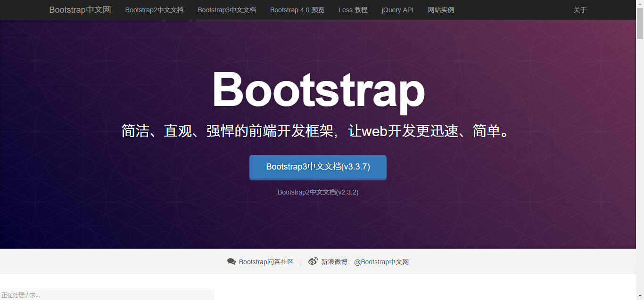The width and height of the screenshot is (644, 300).
Task: Select jQuery API in the navbar
Action: 397,10
